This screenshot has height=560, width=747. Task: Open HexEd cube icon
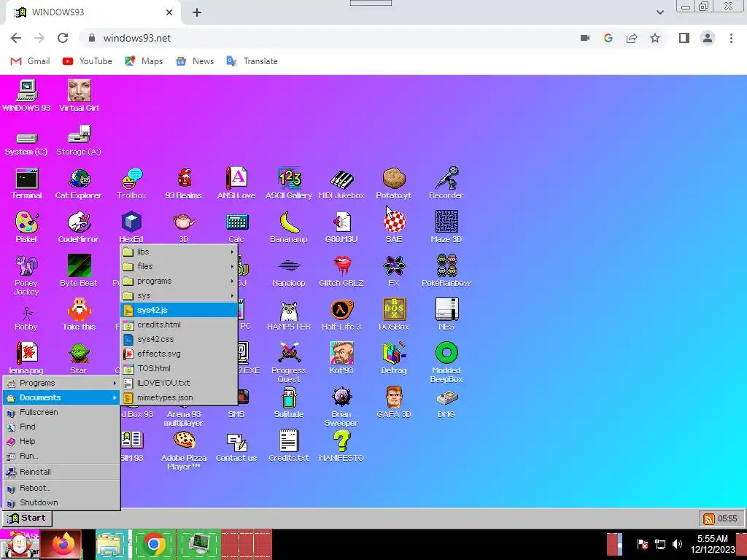coord(131,227)
